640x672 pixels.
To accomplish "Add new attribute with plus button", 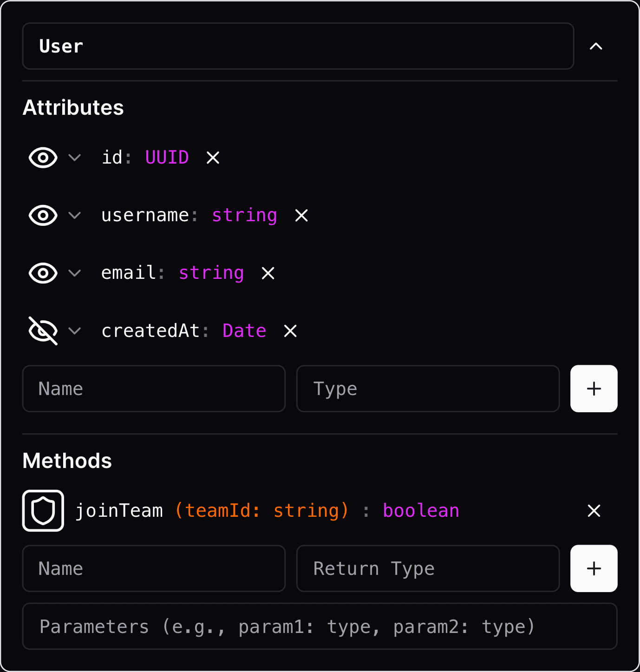I will click(x=594, y=389).
